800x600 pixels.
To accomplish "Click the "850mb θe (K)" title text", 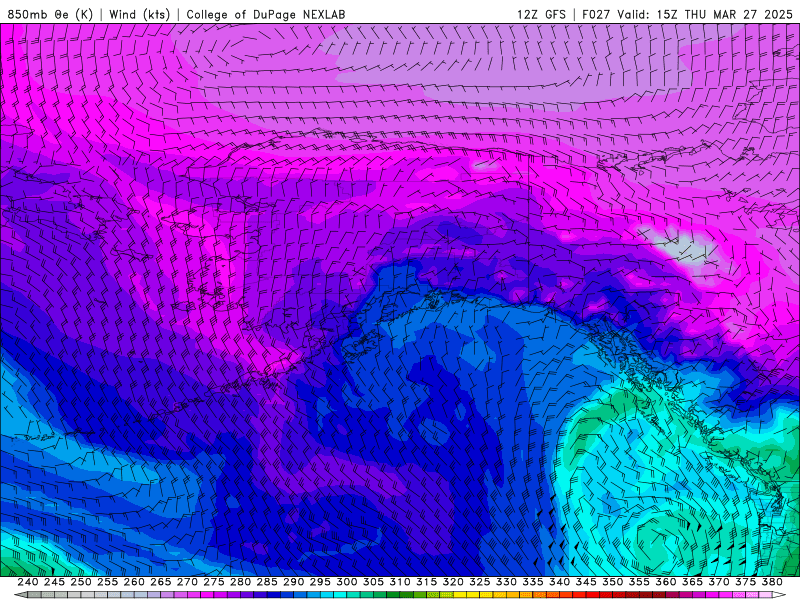I will coord(50,14).
